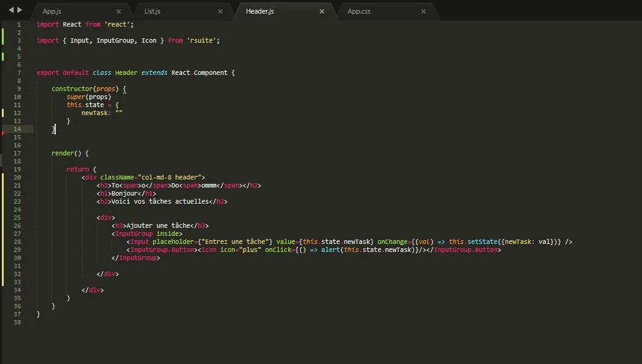Click the InputGroup inside opening tag
642x364 pixels.
coord(147,234)
